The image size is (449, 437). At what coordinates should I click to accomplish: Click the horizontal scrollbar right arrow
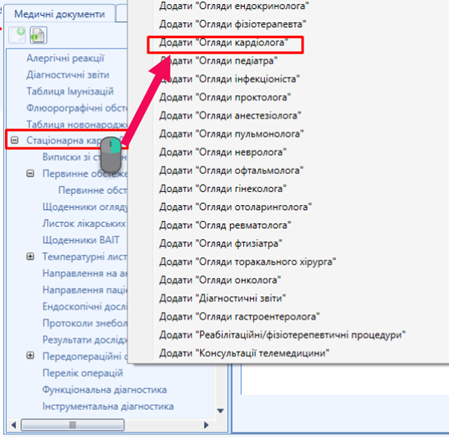point(206,425)
